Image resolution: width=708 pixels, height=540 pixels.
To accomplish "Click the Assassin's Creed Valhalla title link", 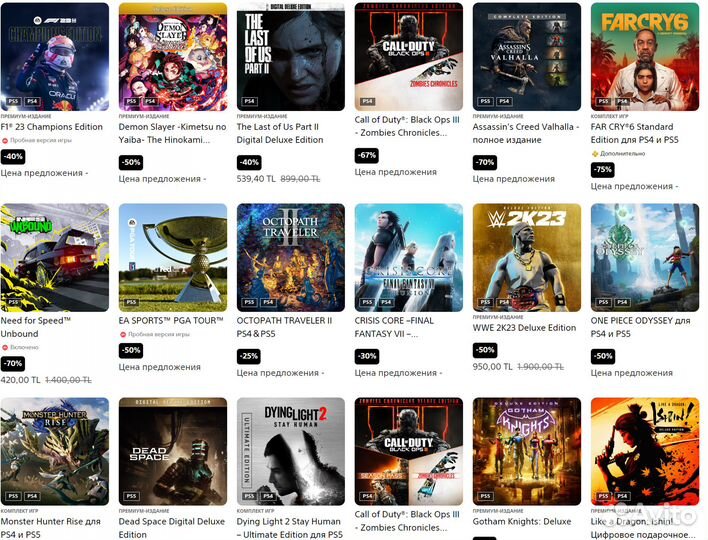I will pos(526,133).
